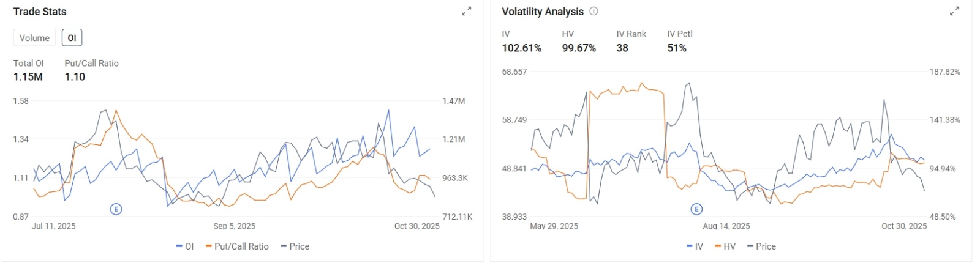Click the HV value 99.67%
Screen dimensions: 980x263
(x=579, y=48)
